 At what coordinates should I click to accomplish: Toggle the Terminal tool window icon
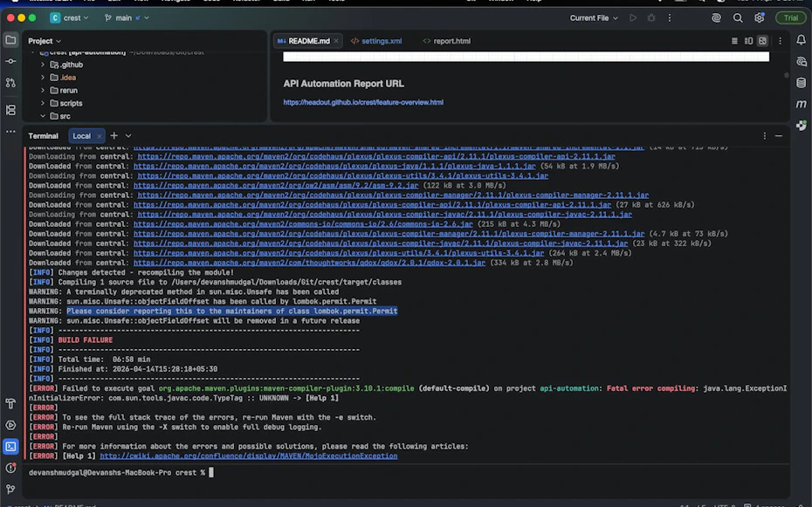10,447
